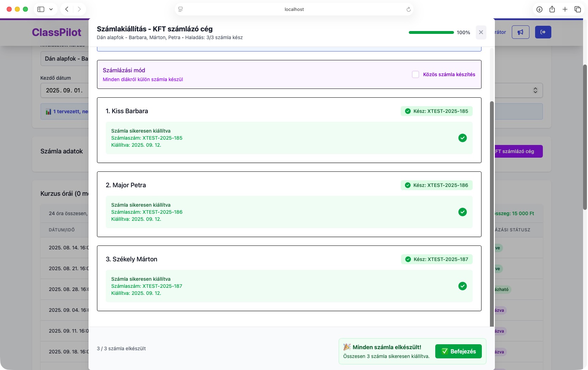The height and width of the screenshot is (370, 588).
Task: Close the invoice dialog with X
Action: coord(481,32)
